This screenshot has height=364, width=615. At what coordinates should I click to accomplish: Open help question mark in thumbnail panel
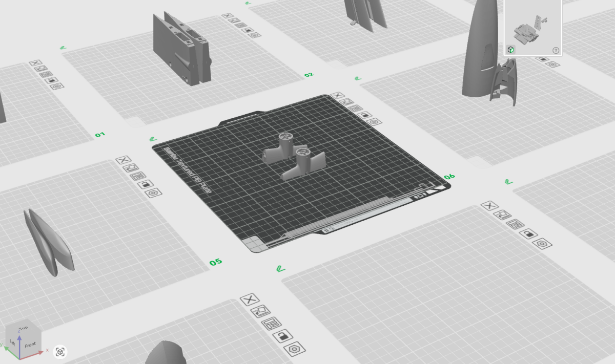(x=556, y=50)
